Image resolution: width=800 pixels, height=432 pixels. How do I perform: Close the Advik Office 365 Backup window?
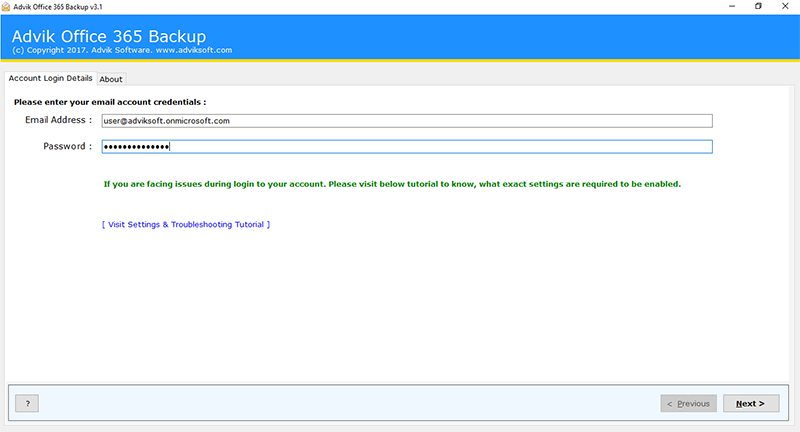click(x=785, y=6)
